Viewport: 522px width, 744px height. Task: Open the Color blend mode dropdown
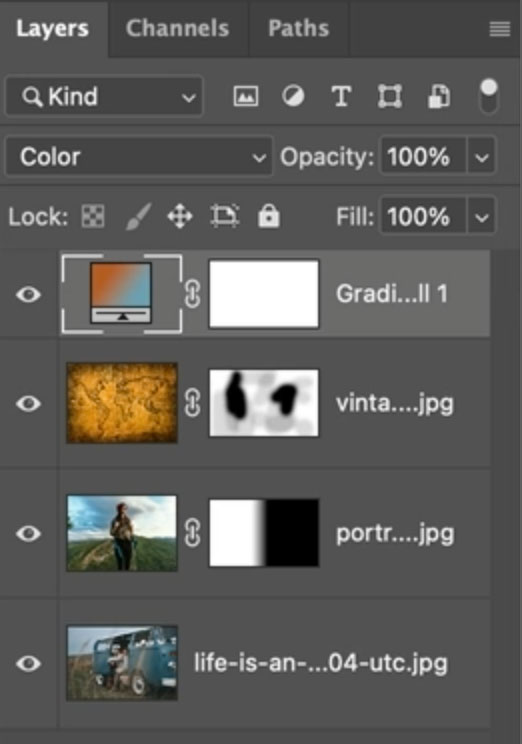tap(139, 157)
